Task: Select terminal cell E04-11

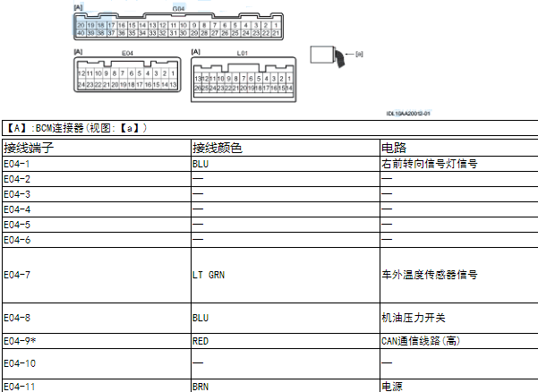Action: pyautogui.click(x=97, y=386)
